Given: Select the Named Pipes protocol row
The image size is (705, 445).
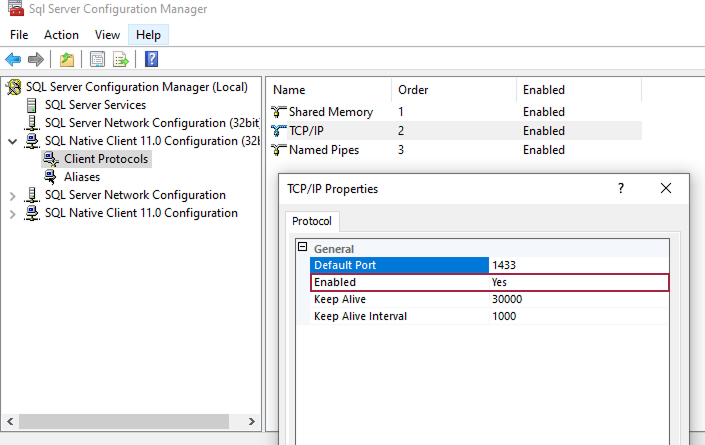Looking at the screenshot, I should 323,150.
